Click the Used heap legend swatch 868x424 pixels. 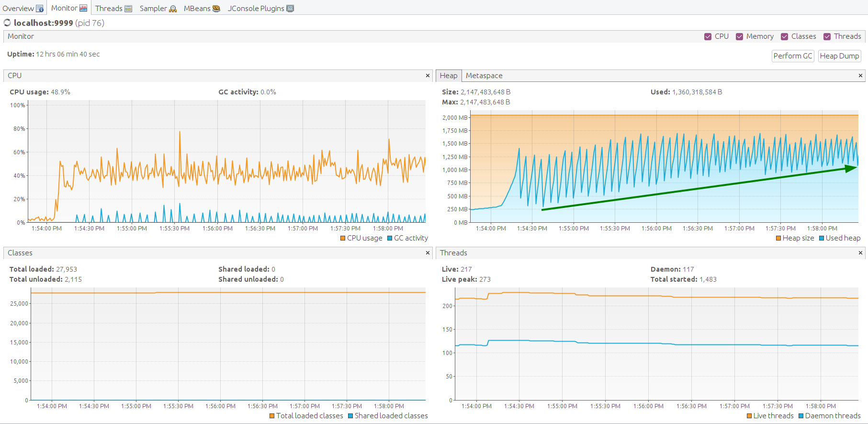pyautogui.click(x=822, y=238)
